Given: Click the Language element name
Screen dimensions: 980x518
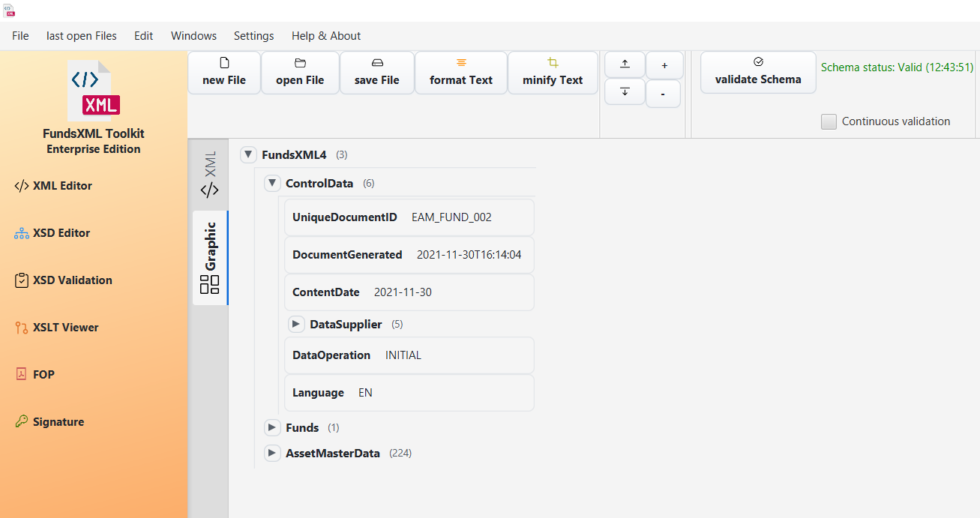Looking at the screenshot, I should [x=318, y=393].
